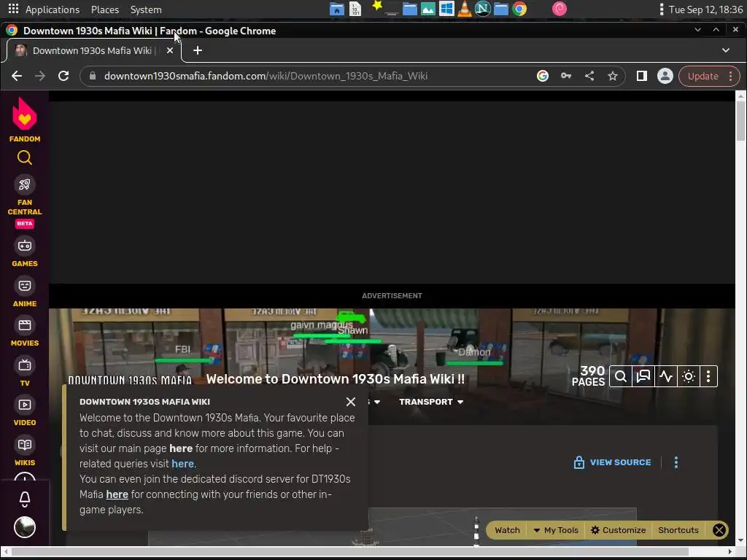The width and height of the screenshot is (747, 560).
Task: Open notifications bell in sidebar
Action: pos(25,499)
